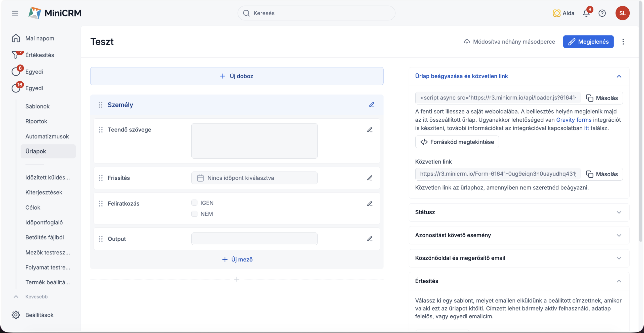Expand Köszönőoldal és megerősítő email section
Screen dimensions: 644x333
coord(619,258)
